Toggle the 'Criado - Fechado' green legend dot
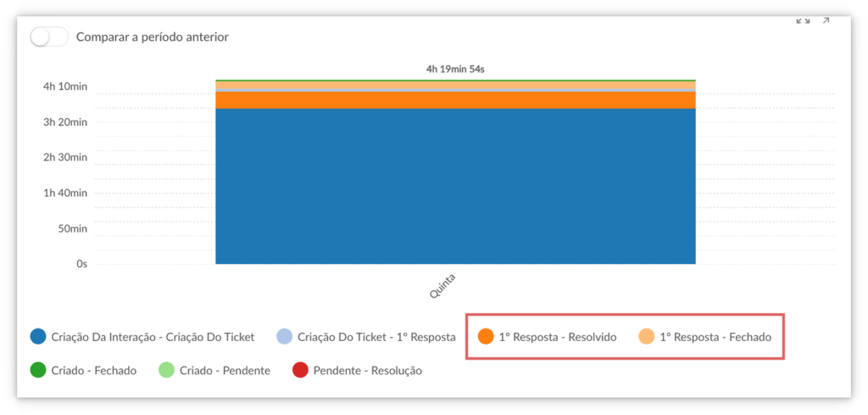Image resolution: width=868 pixels, height=415 pixels. pos(37,371)
